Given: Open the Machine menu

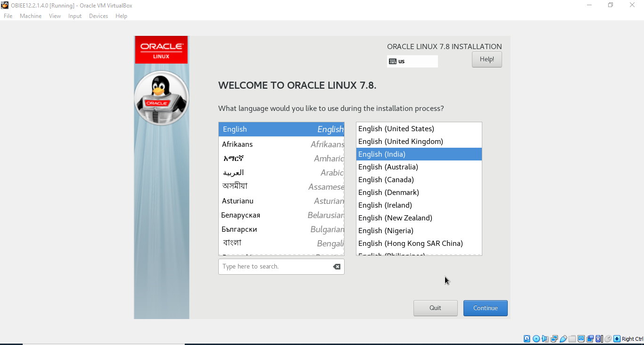Looking at the screenshot, I should tap(30, 16).
